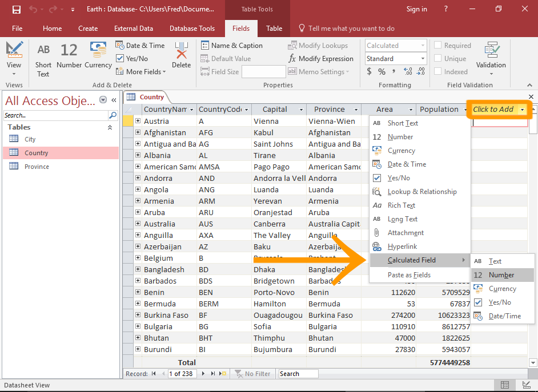Screen dimensions: 538x392
Task: Click inside the record Search box
Action: pos(298,374)
